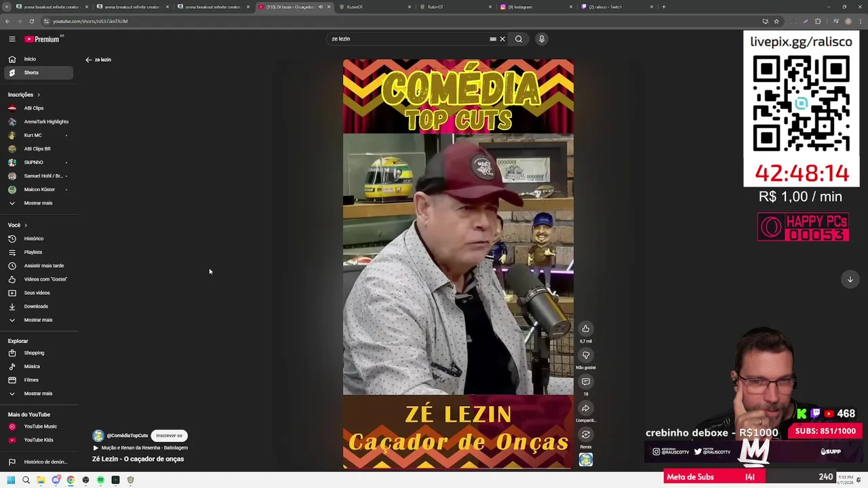Open Kurt MC subscription
Screen dimensions: 868x488
pos(37,136)
